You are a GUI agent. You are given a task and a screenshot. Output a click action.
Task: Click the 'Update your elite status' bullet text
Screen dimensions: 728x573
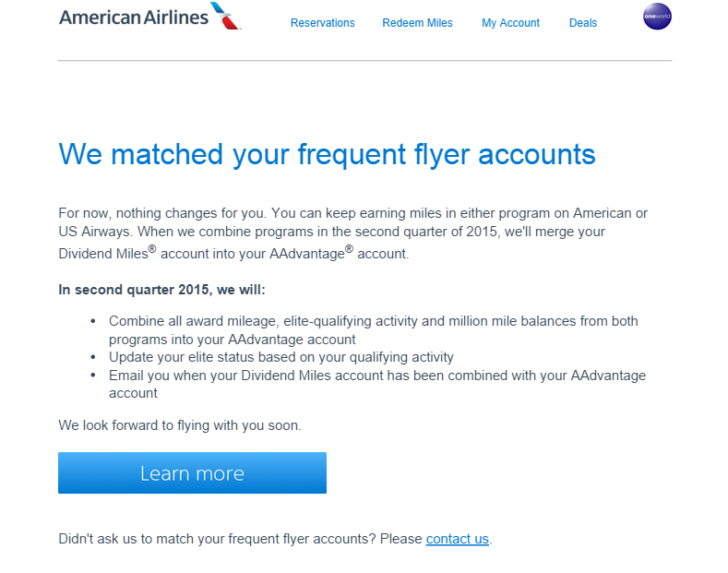(281, 357)
